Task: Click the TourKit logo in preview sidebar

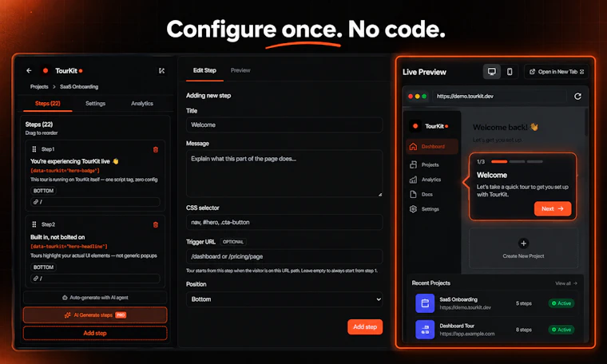Action: pos(415,126)
